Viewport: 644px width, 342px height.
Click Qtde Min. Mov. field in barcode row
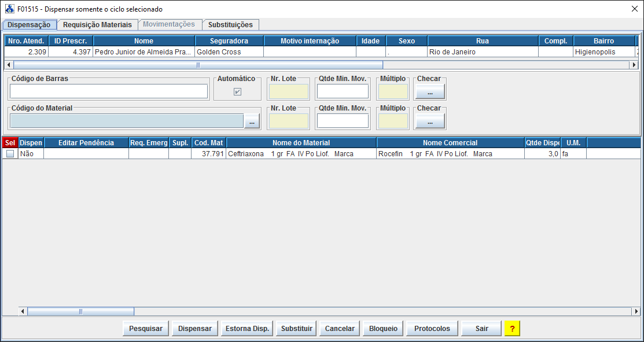pos(343,91)
